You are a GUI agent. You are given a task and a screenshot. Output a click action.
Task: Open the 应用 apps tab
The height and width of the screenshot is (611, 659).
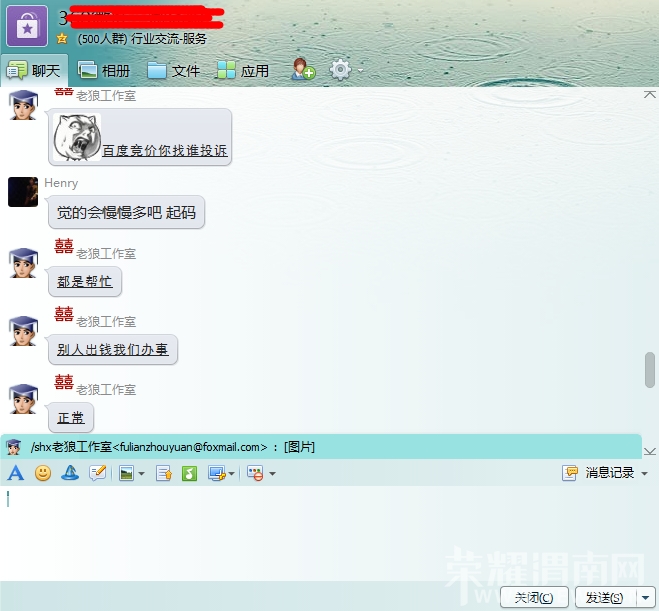243,71
